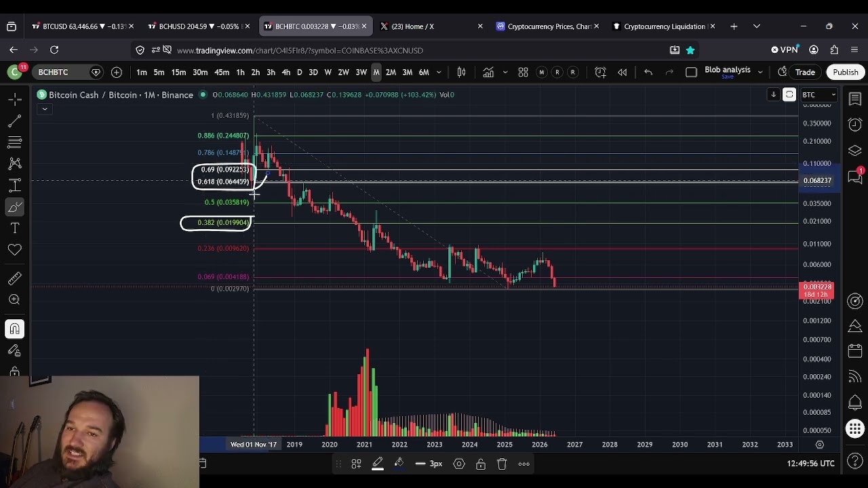This screenshot has height=488, width=868.
Task: Toggle magnet mode for drawings
Action: pyautogui.click(x=14, y=329)
